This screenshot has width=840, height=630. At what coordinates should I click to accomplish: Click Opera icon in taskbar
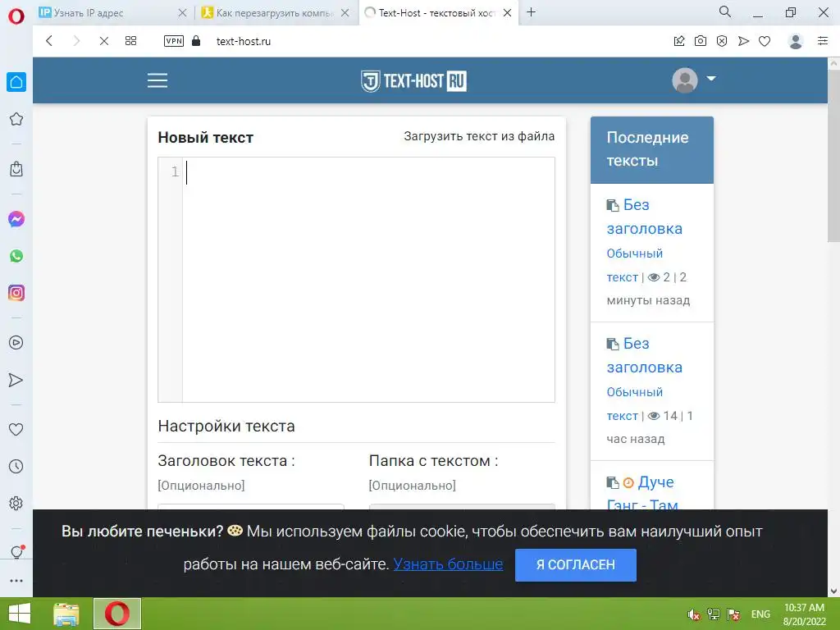[117, 614]
